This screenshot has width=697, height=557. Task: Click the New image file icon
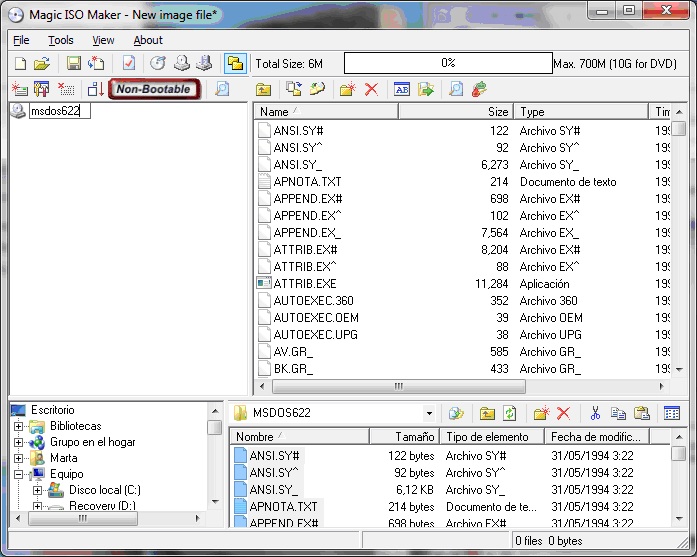(x=19, y=64)
